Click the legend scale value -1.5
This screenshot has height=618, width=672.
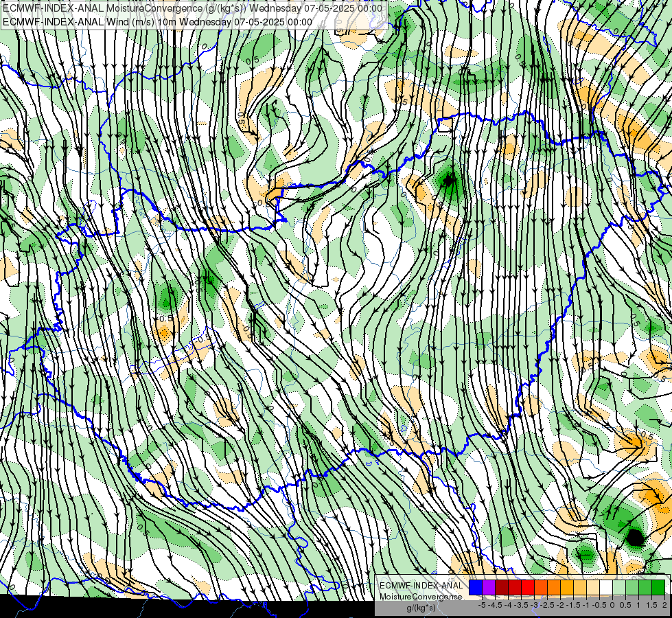pos(573,605)
